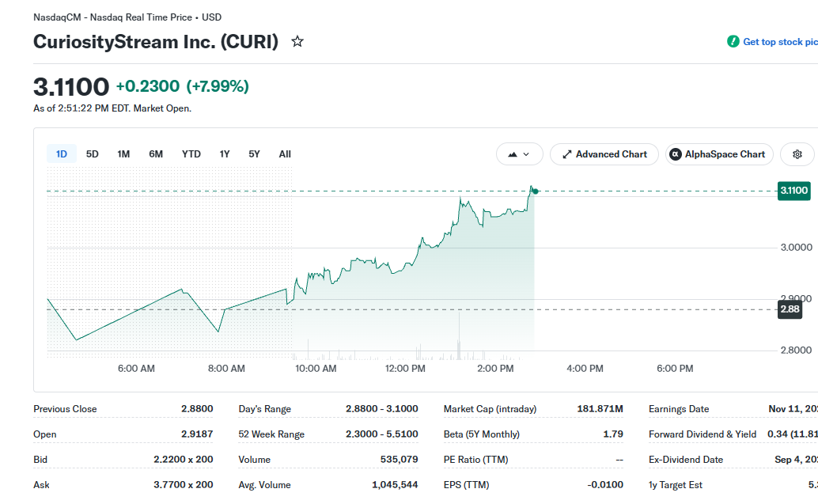Open the AlphaSpace Chart
The width and height of the screenshot is (818, 504).
(x=719, y=154)
